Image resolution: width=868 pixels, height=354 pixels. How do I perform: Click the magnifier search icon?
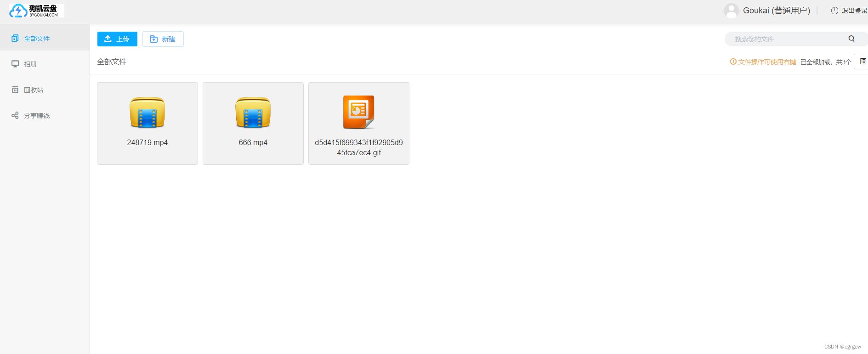851,39
